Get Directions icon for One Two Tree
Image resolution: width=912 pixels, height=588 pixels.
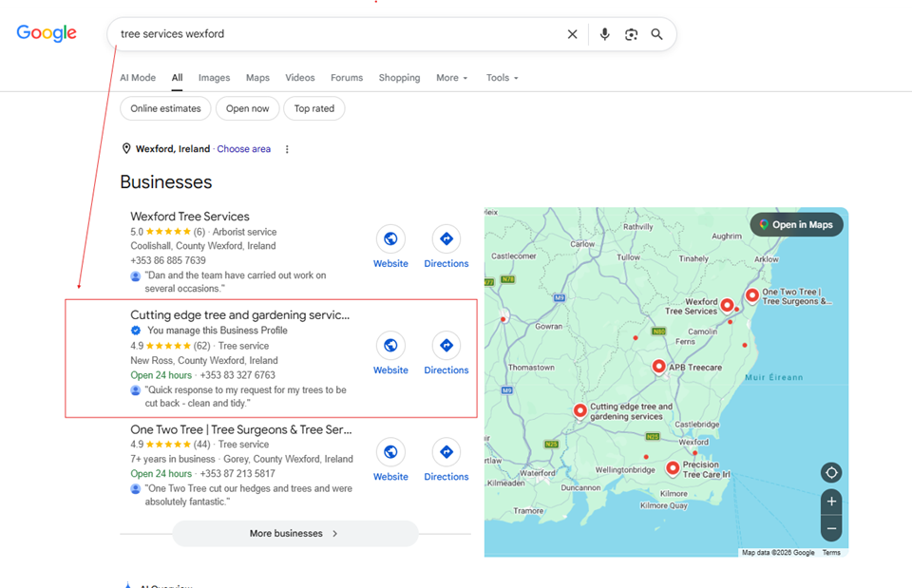click(446, 452)
